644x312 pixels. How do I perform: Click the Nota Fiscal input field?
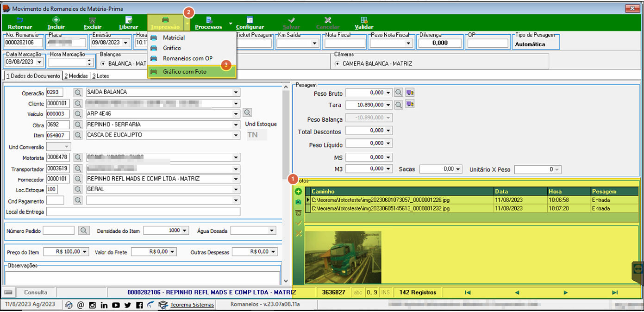coord(345,43)
